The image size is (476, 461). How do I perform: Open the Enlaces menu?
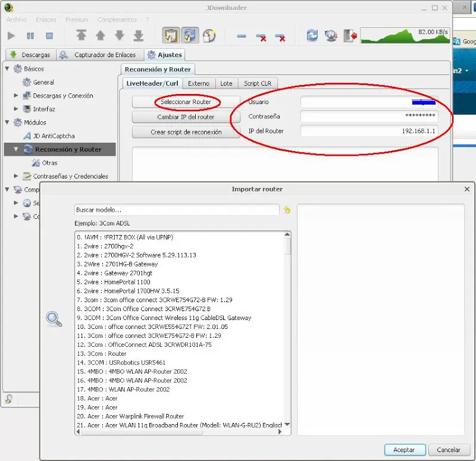coord(46,20)
